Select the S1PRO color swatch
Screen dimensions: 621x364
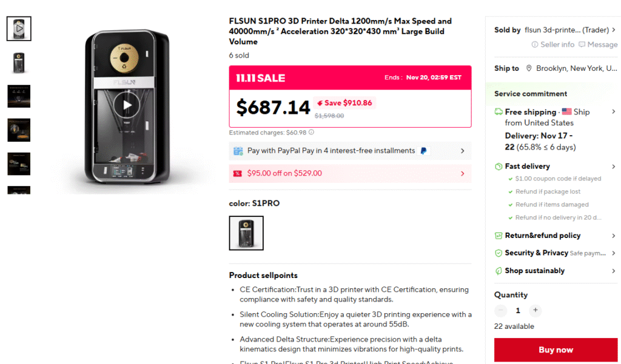coord(246,233)
